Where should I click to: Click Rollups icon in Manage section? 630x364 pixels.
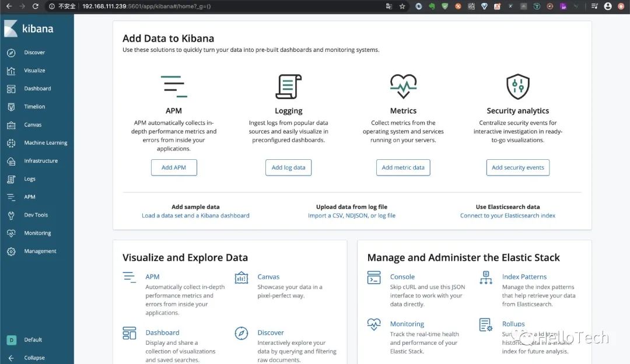486,325
